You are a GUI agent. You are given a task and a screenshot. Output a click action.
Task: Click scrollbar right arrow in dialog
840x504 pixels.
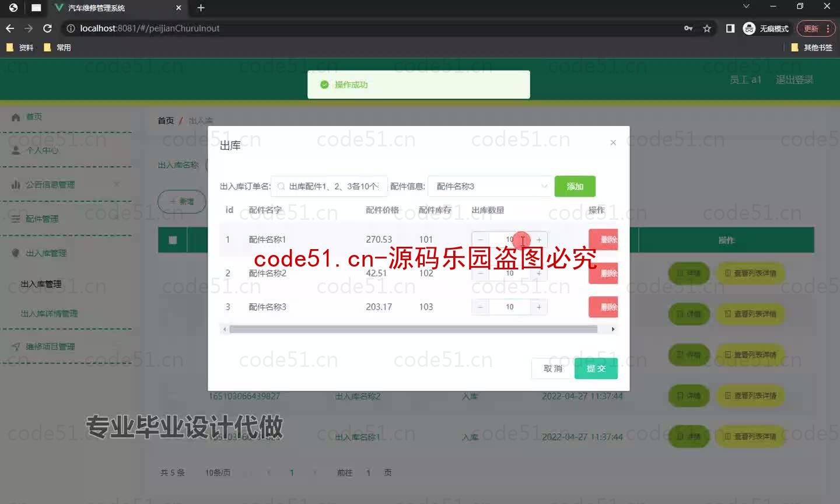click(x=612, y=329)
